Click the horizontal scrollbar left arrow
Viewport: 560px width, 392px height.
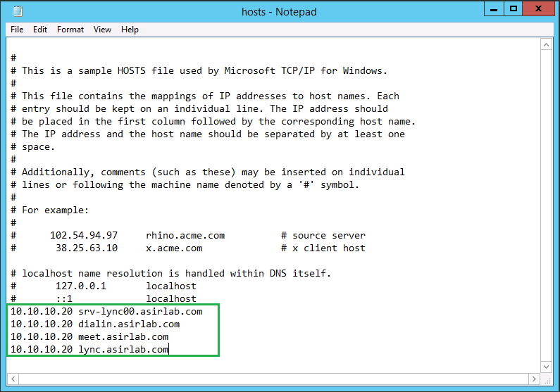(x=13, y=379)
